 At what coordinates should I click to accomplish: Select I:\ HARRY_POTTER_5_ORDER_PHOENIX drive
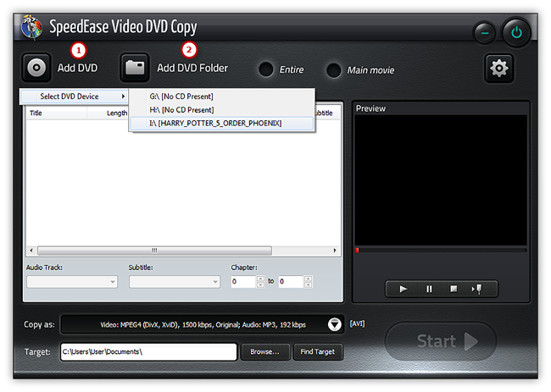pos(222,123)
